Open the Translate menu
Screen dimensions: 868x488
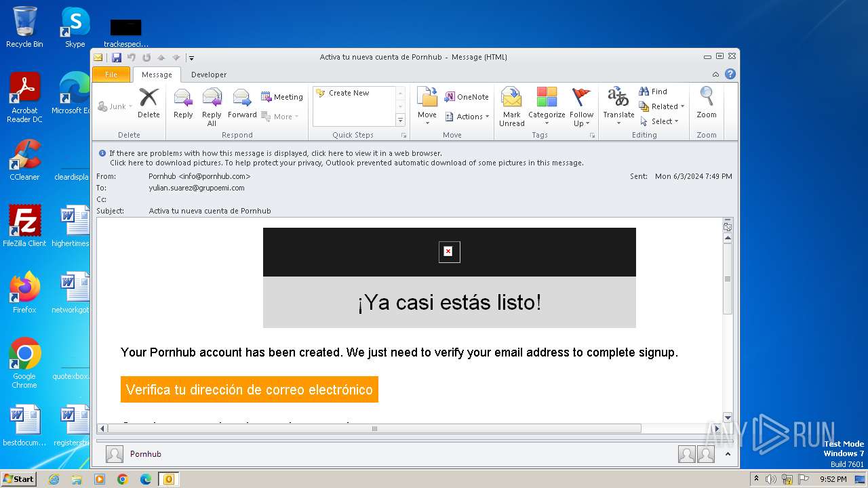(618, 107)
